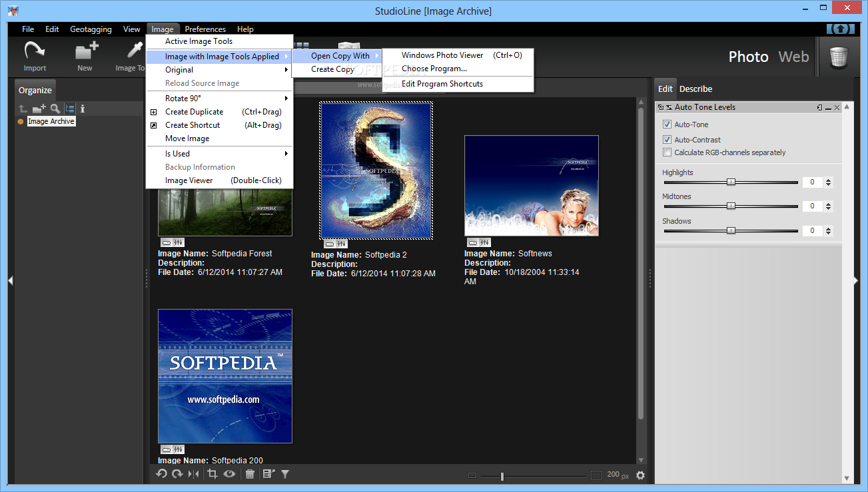Screen dimensions: 868x492
Task: Uncheck the Auto-Contrast checkbox
Action: (x=667, y=140)
